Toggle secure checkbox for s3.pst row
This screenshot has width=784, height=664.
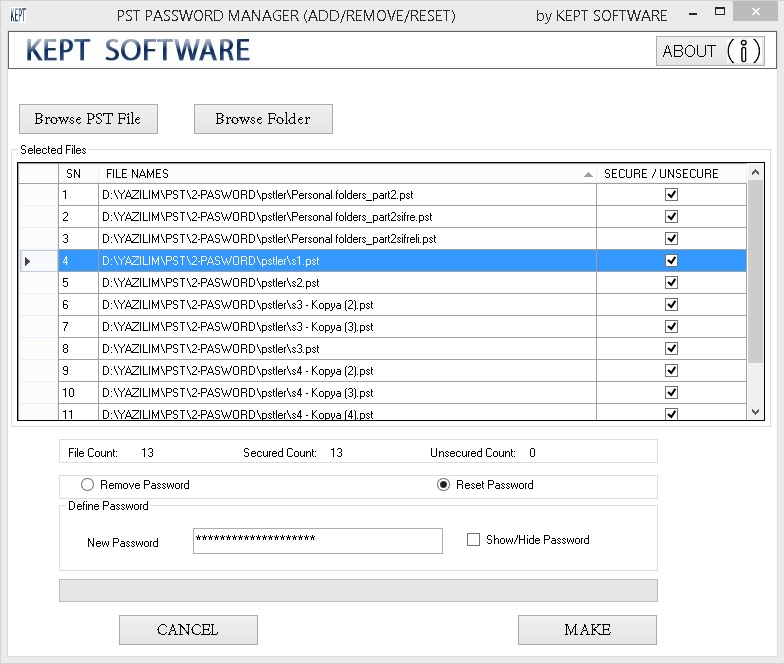(671, 348)
